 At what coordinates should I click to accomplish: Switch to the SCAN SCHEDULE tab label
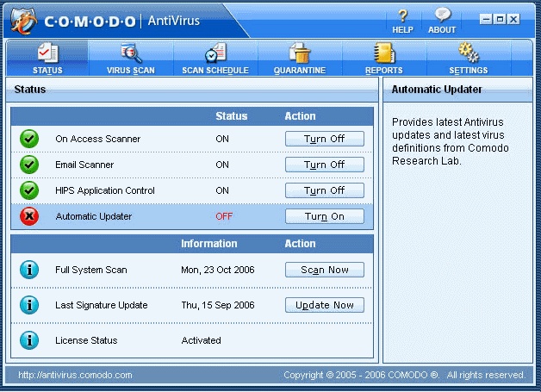pos(215,71)
